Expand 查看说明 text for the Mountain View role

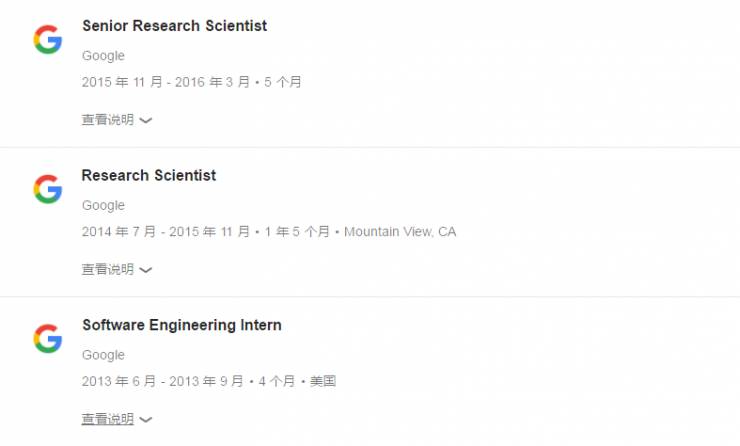(x=107, y=269)
